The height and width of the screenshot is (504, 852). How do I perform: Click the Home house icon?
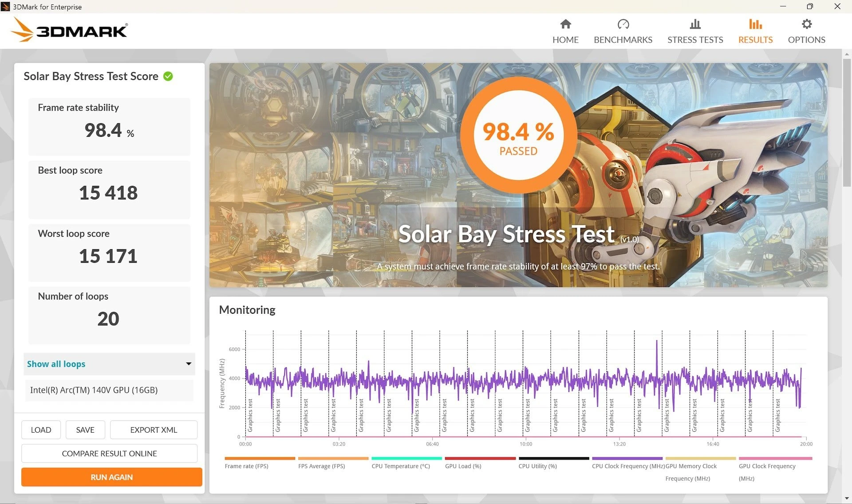click(x=565, y=24)
